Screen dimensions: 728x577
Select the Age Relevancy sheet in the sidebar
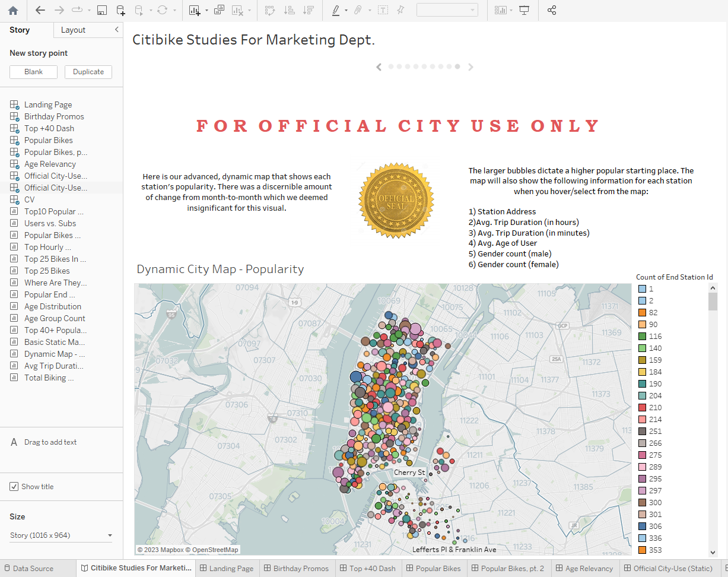click(50, 164)
